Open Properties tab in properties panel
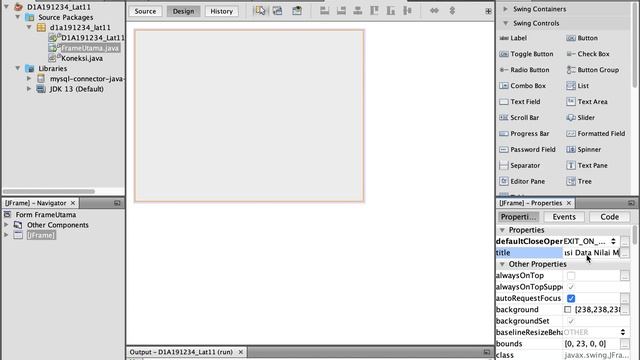 point(518,217)
